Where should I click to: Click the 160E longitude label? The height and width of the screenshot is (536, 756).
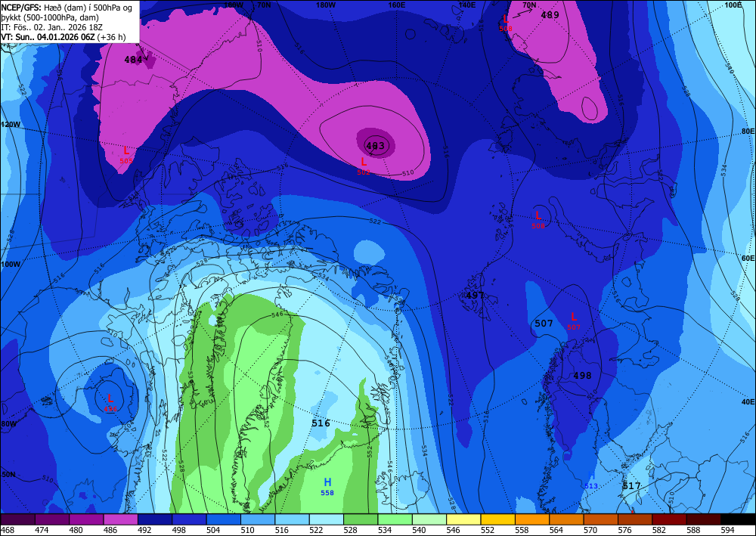(x=396, y=5)
